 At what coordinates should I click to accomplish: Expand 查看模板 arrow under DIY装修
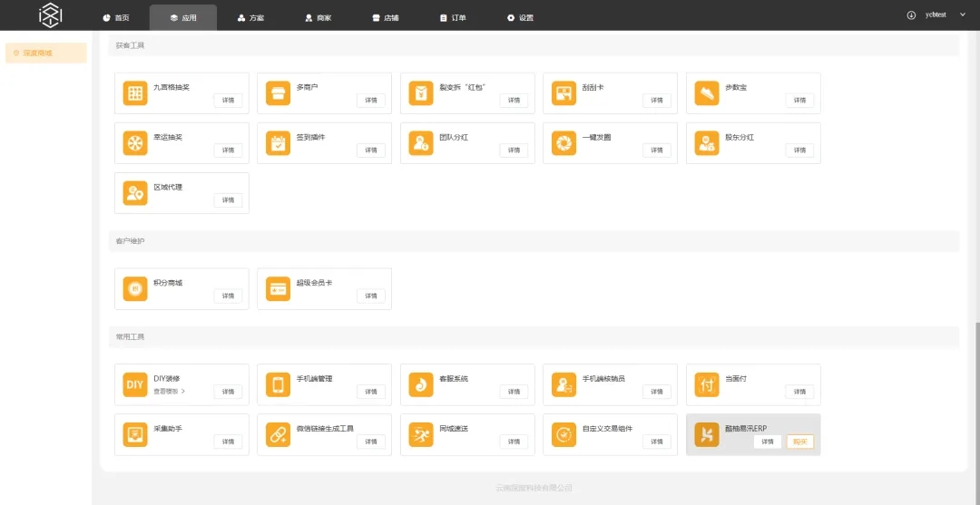pos(182,392)
